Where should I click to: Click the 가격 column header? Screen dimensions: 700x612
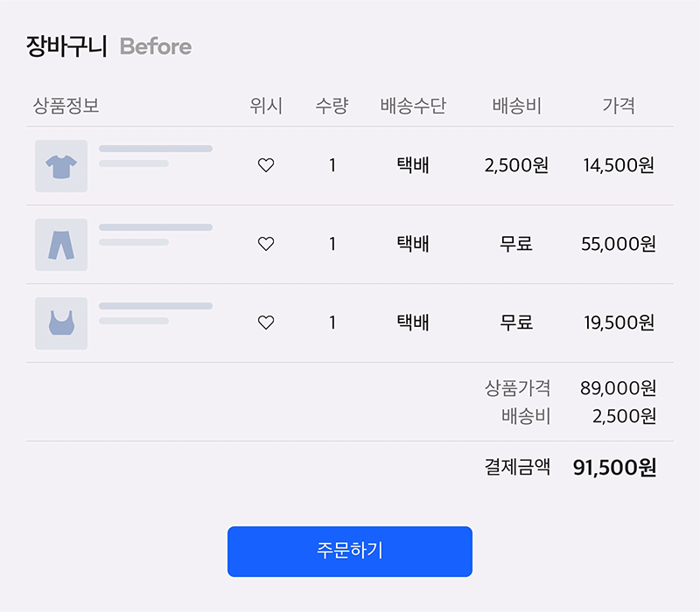(619, 107)
